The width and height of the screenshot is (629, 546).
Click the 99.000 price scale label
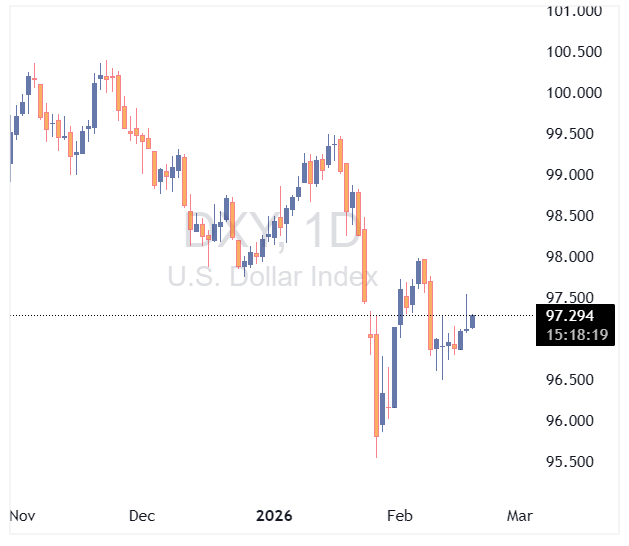(574, 175)
